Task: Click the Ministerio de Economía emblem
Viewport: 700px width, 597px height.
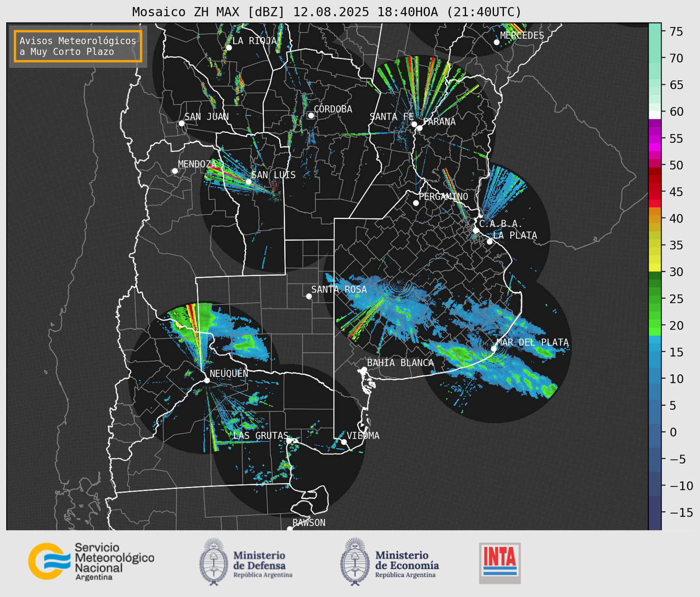Action: point(355,562)
